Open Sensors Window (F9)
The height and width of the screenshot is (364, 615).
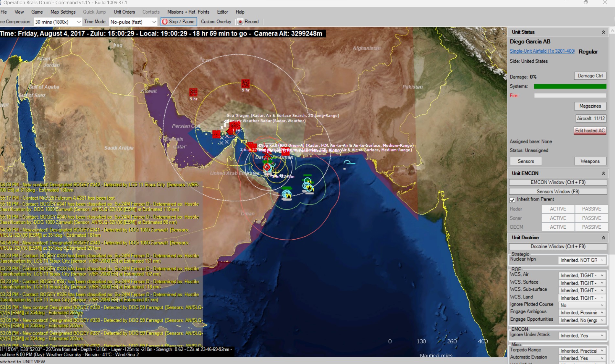tap(558, 192)
